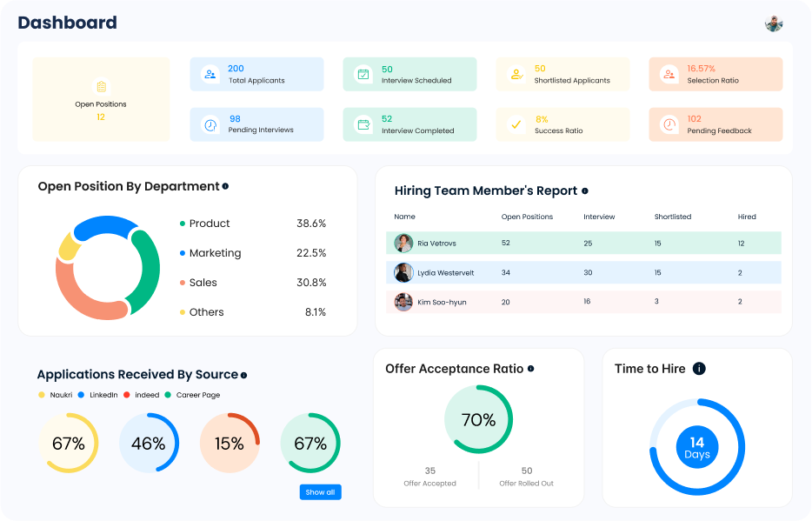Click Kim Soo-hyun's avatar photo

point(403,302)
